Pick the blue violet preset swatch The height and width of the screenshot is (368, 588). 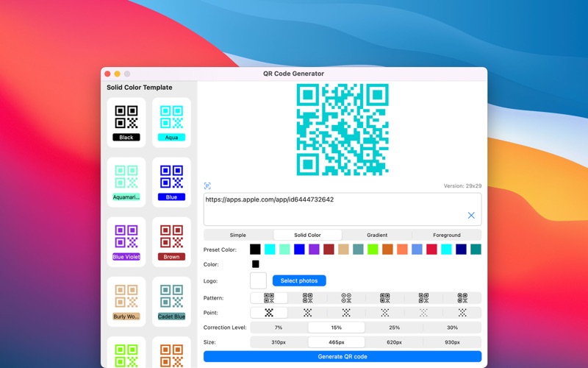click(x=314, y=250)
